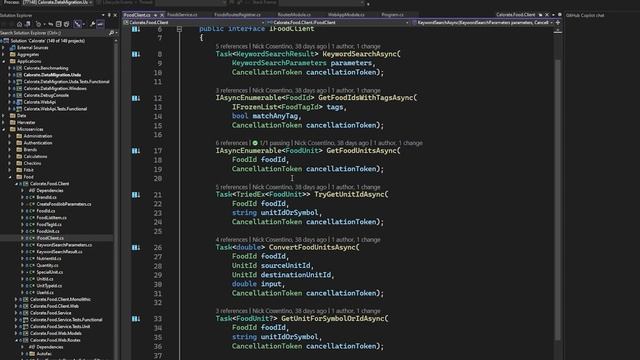This screenshot has width=640, height=360.
Task: Collapse the Food folder
Action: click(10, 177)
